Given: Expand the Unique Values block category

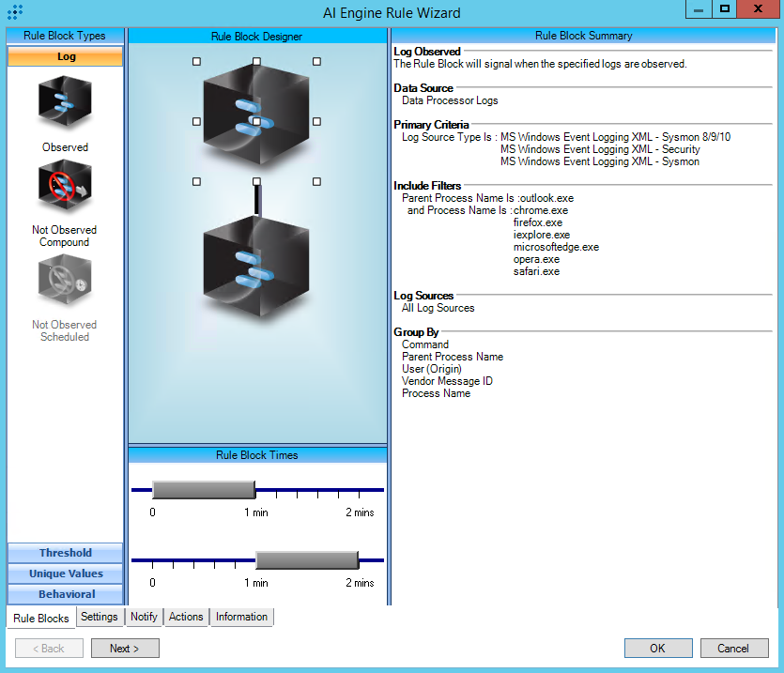Looking at the screenshot, I should [66, 574].
